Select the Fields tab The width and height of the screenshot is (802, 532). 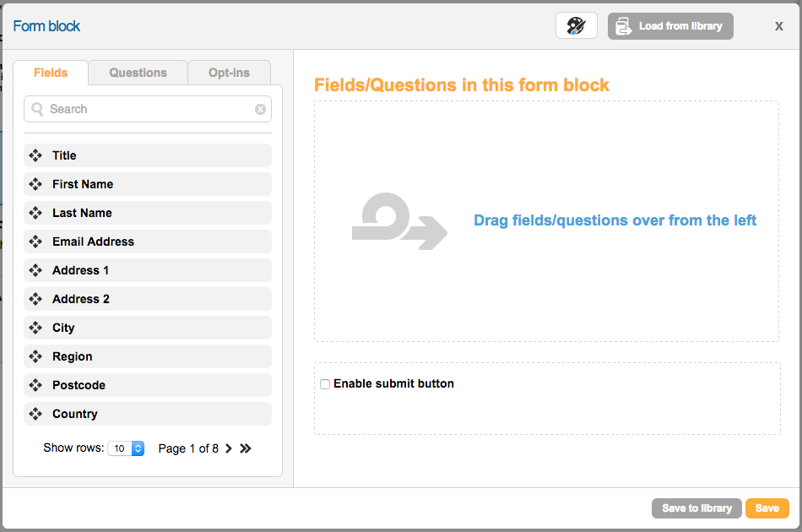(x=51, y=73)
